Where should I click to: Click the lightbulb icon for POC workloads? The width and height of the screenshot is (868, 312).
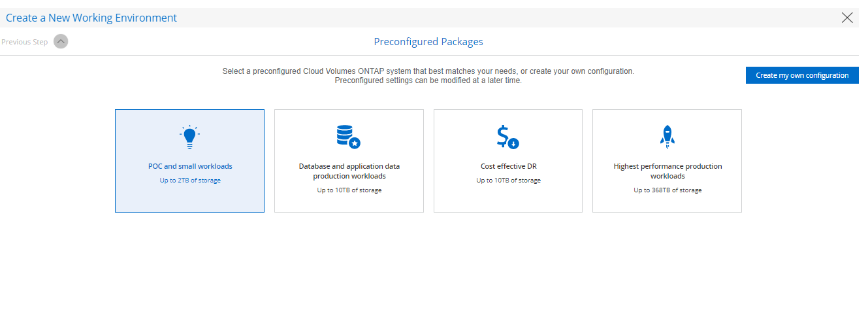coord(189,136)
